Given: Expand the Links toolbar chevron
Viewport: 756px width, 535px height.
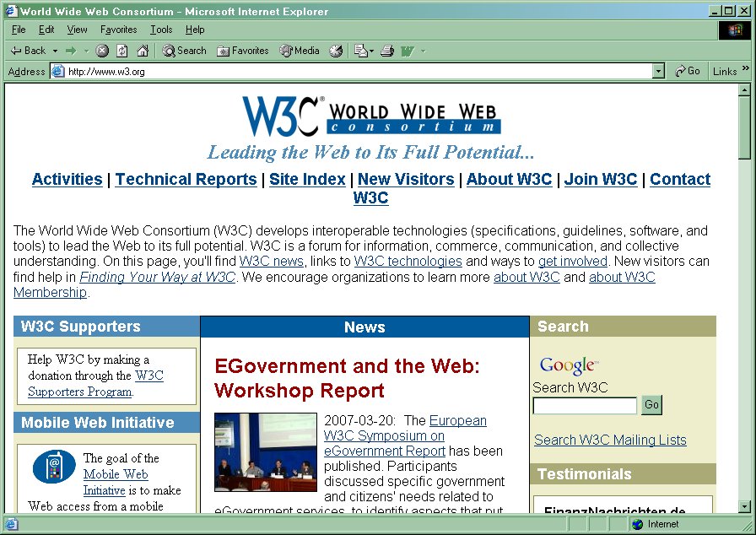Looking at the screenshot, I should [745, 69].
